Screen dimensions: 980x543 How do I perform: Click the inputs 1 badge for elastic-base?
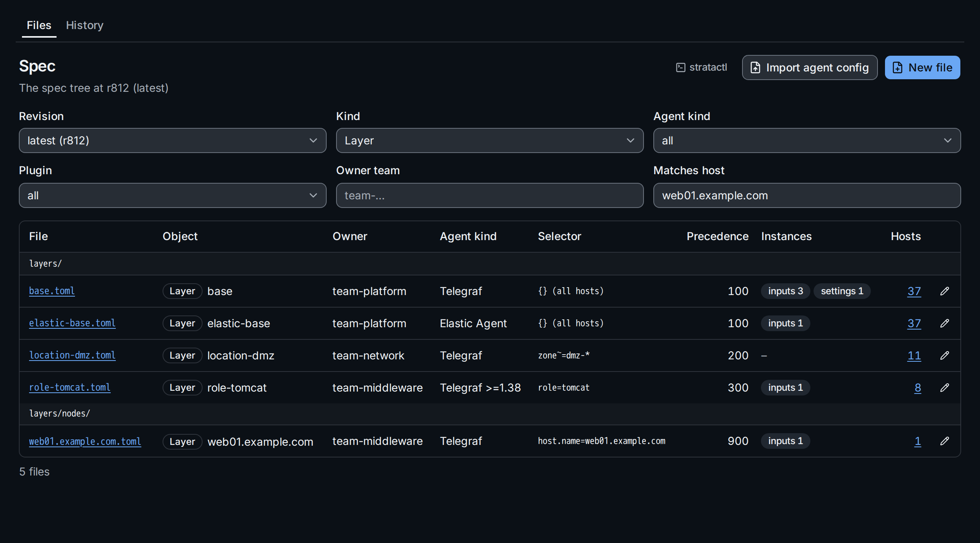point(785,323)
